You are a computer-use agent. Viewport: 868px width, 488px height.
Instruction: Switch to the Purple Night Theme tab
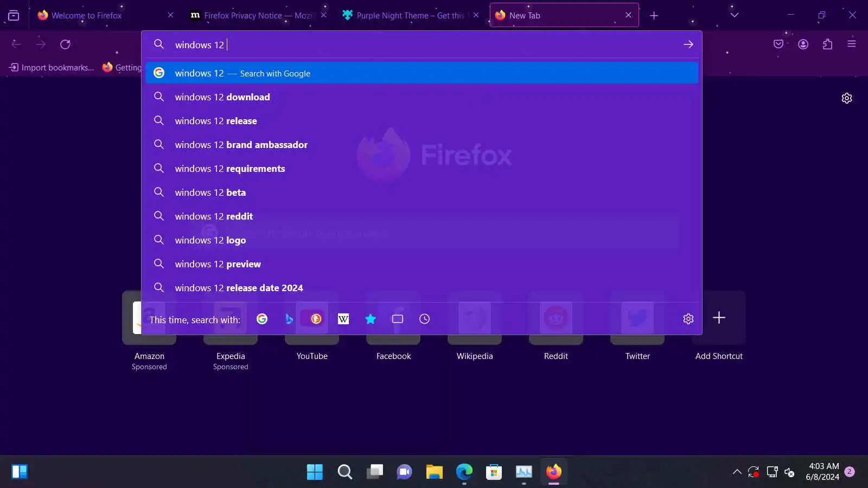coord(411,15)
